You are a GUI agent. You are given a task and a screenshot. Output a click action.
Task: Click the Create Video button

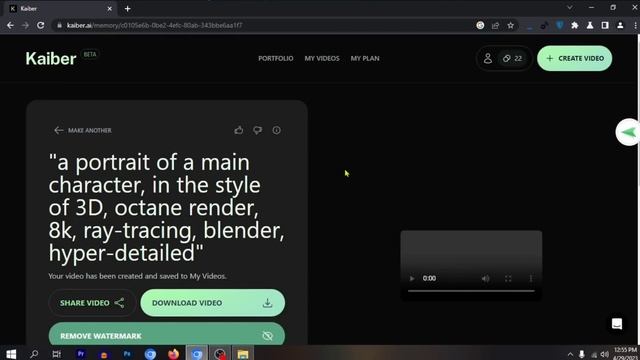point(574,58)
